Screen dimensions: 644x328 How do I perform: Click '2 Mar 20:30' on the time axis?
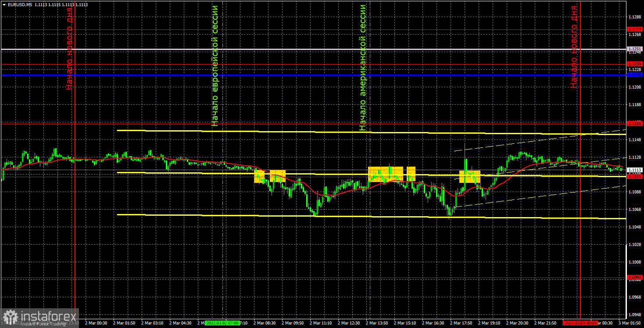pos(517,323)
